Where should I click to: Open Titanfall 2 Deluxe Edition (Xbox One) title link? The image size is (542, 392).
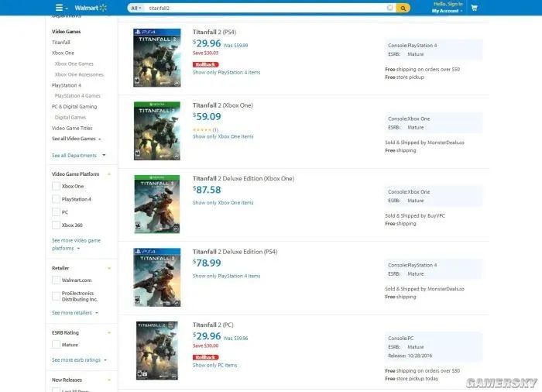(243, 178)
